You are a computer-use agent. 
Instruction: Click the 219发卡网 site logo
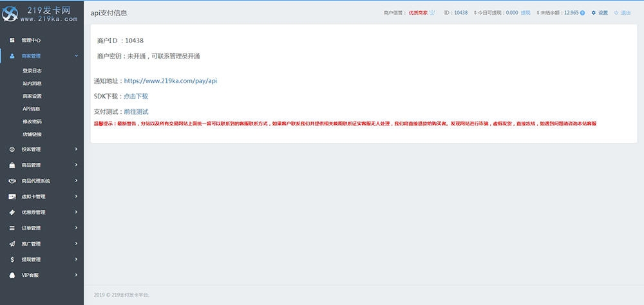pos(41,14)
